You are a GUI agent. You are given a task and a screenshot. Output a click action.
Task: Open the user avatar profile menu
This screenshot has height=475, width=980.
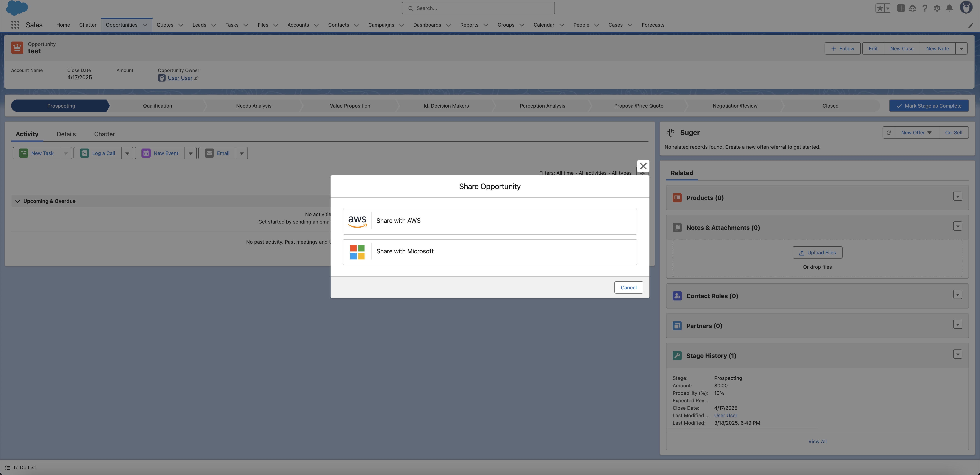966,7
